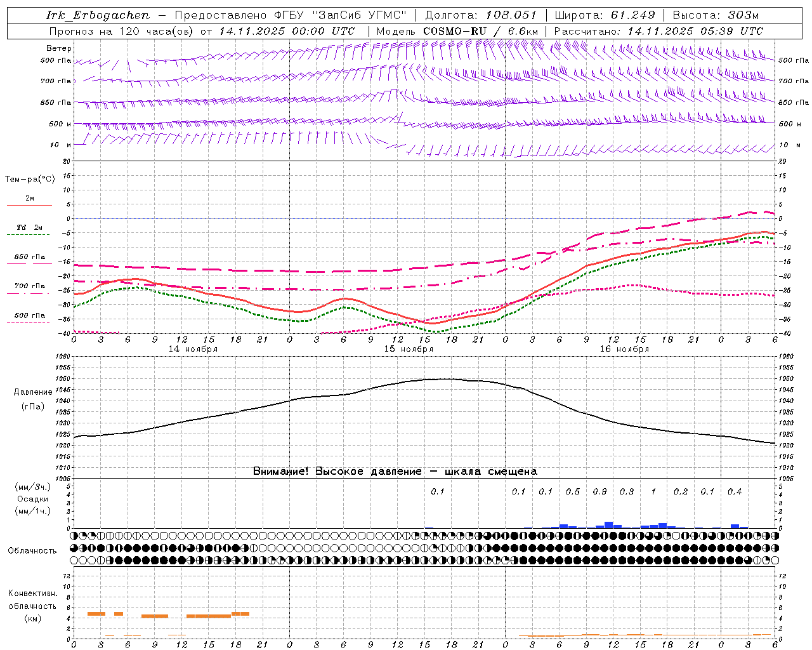Click the 16 ноября date label
The width and height of the screenshot is (812, 650).
pos(624,349)
